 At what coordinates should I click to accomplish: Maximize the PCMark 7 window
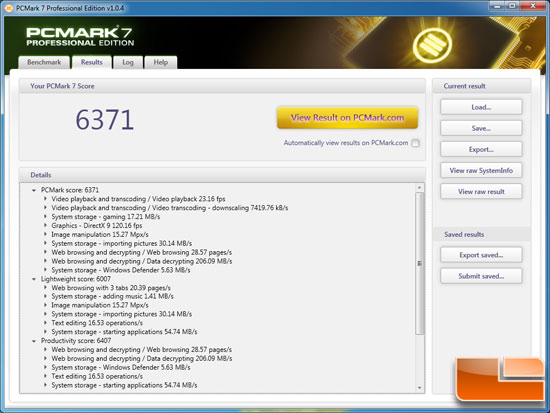(512, 6)
